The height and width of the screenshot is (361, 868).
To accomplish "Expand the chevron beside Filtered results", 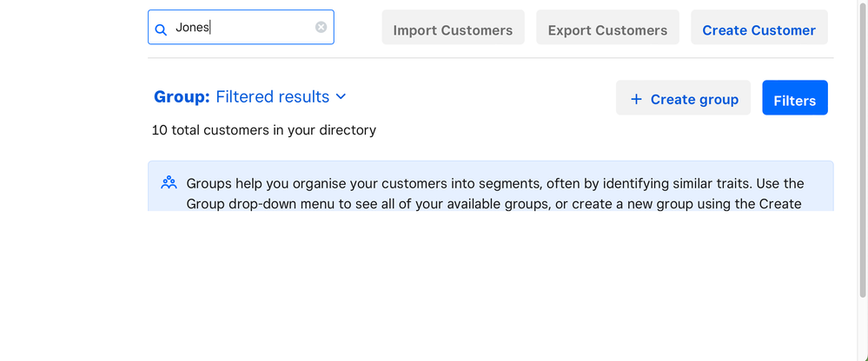I will pyautogui.click(x=341, y=96).
